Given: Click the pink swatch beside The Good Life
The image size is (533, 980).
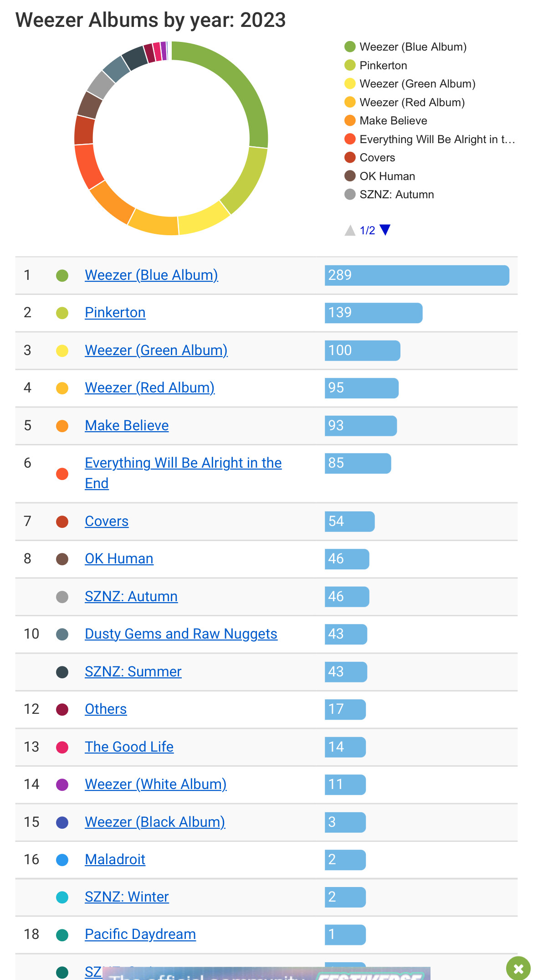Looking at the screenshot, I should pyautogui.click(x=62, y=747).
